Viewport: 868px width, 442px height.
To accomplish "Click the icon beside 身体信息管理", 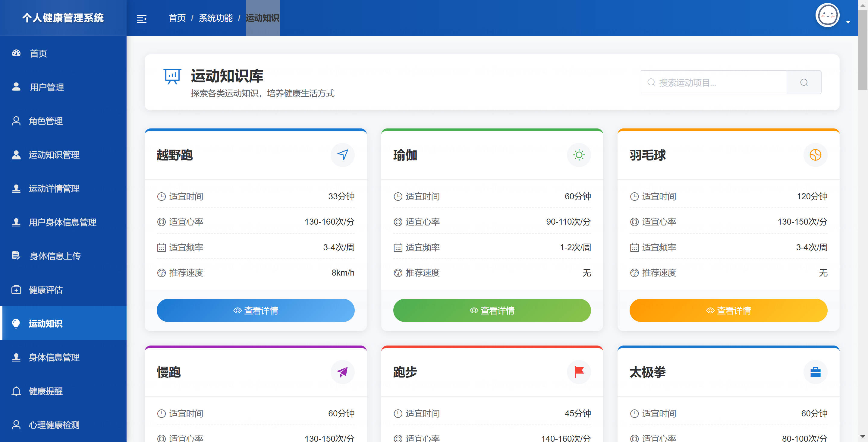I will 16,357.
